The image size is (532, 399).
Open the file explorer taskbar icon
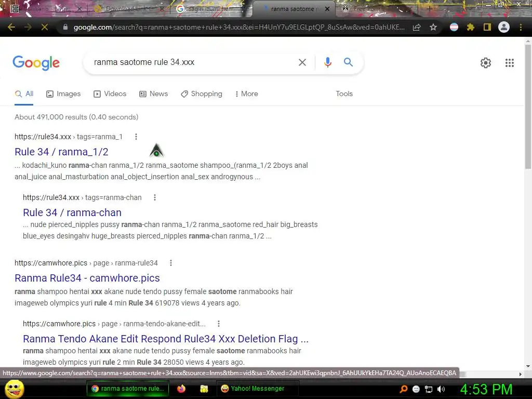pos(204,389)
